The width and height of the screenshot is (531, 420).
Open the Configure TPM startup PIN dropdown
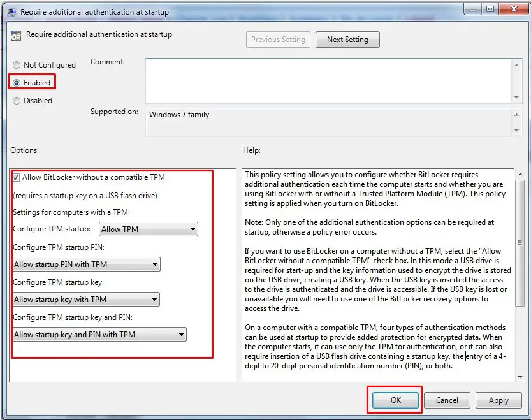coord(86,264)
